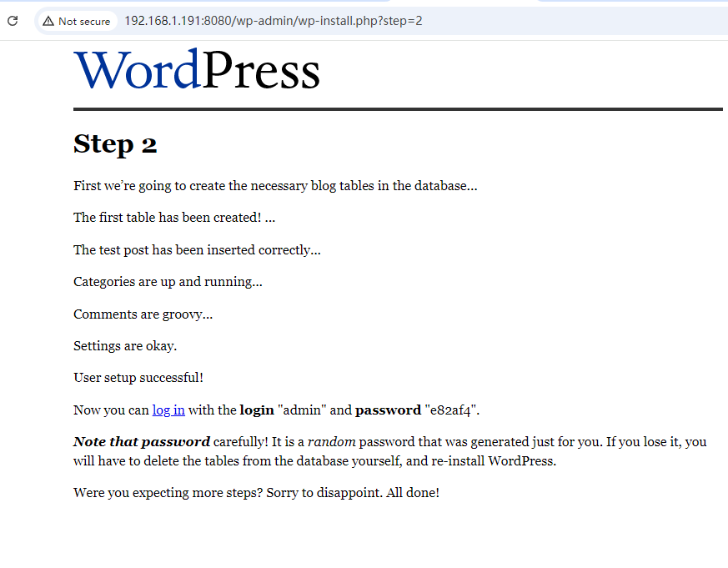Image resolution: width=728 pixels, height=568 pixels.
Task: Click the "test post has been inserted" line
Action: pyautogui.click(x=197, y=250)
